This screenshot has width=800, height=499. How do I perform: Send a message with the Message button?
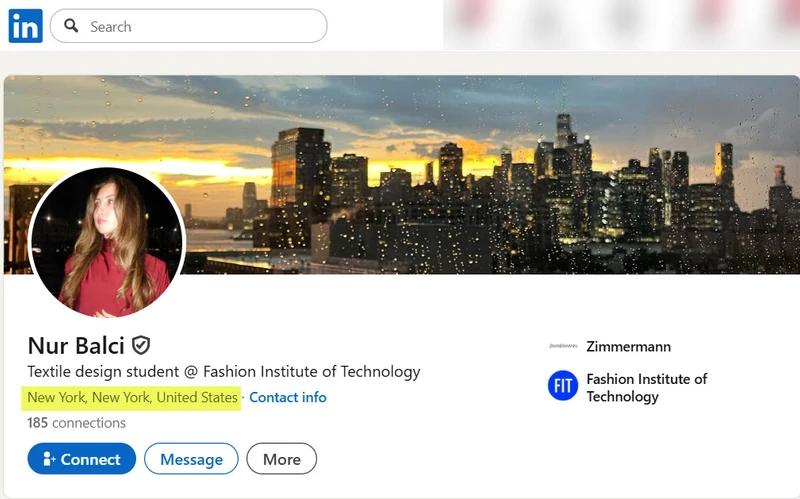tap(191, 459)
